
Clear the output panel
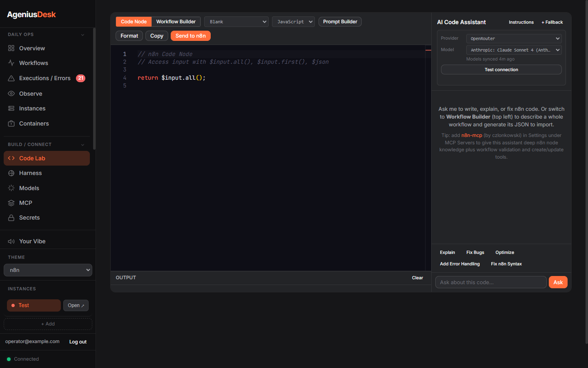point(417,278)
